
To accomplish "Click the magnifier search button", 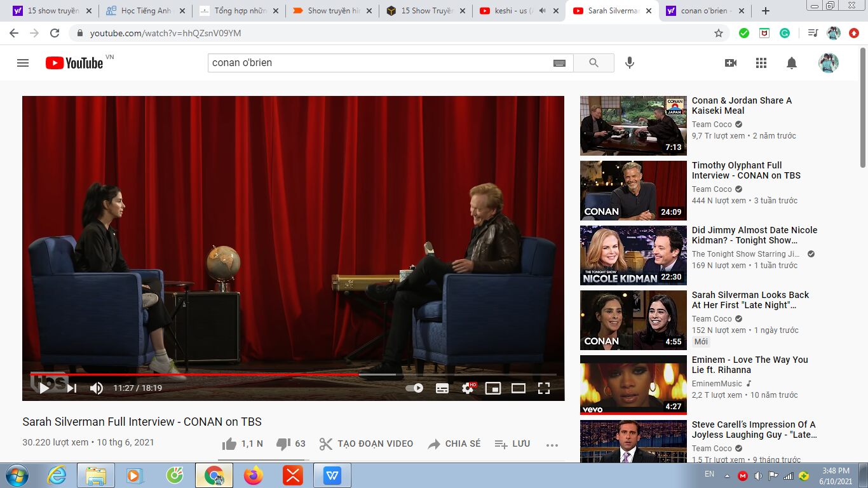I will pos(593,63).
